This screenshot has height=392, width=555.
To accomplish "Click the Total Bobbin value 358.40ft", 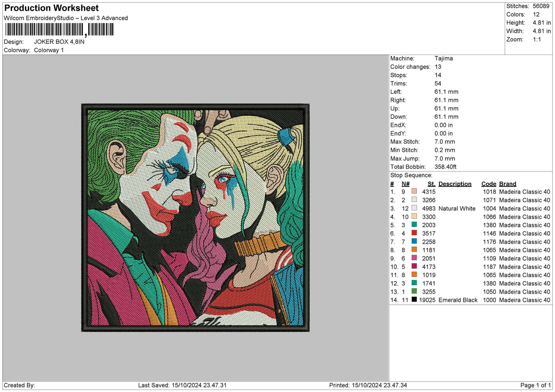I will point(445,166).
